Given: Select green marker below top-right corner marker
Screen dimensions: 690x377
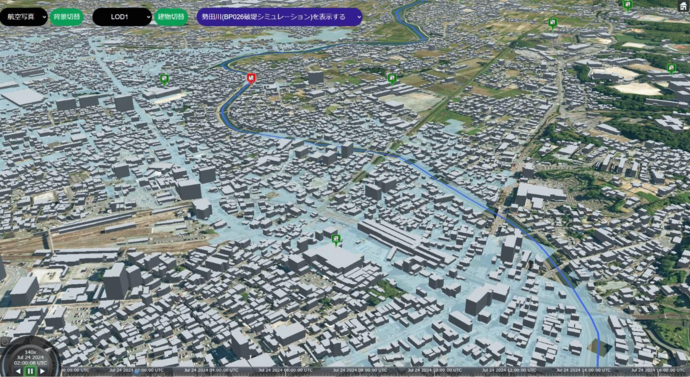Looking at the screenshot, I should tap(553, 23).
